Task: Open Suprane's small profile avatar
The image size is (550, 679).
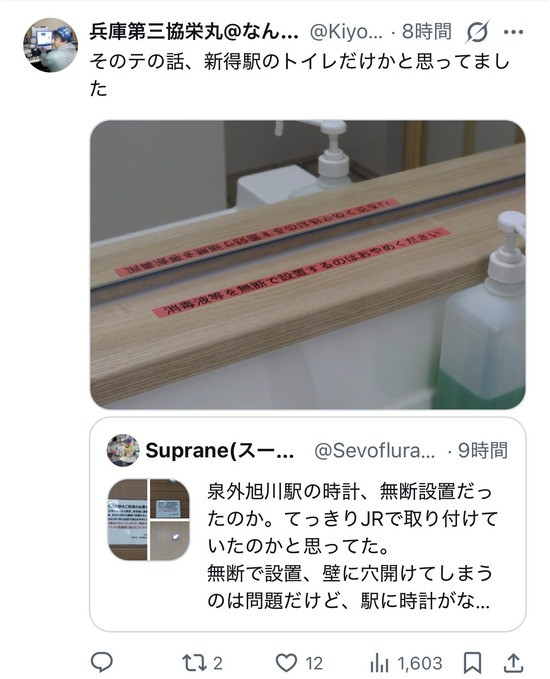Action: pos(123,450)
